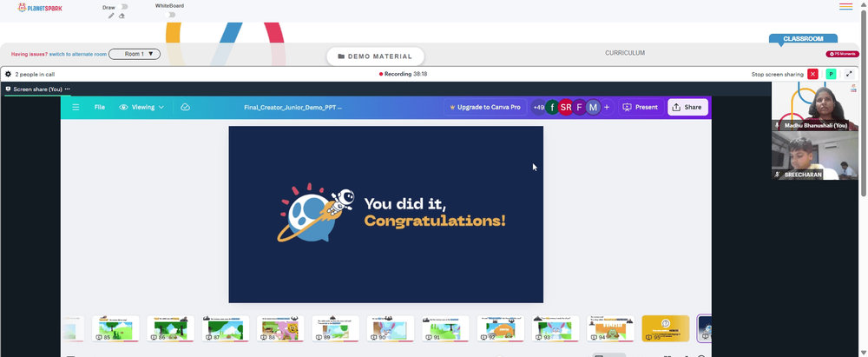Switch to the Curriculum tab
Viewport: 868px width, 357px height.
click(x=625, y=53)
